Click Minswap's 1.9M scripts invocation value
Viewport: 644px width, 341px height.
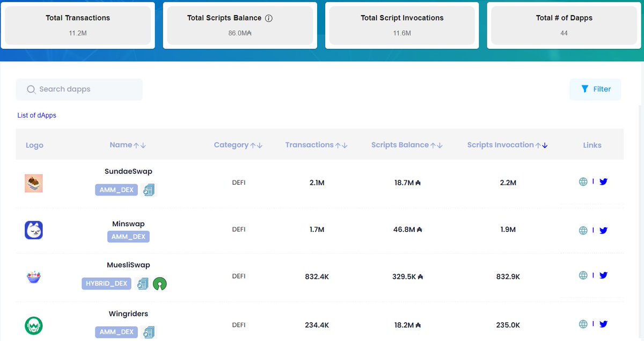[x=508, y=230]
